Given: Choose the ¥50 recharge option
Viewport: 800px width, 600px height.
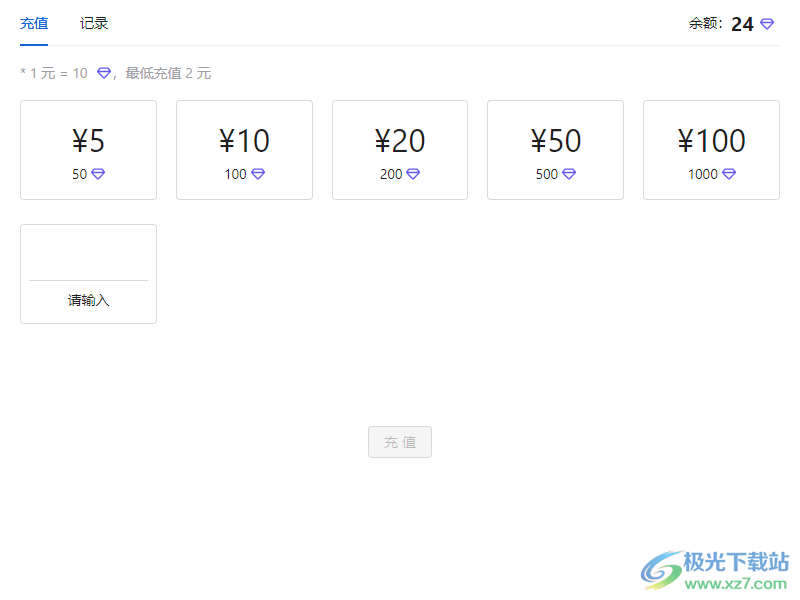Looking at the screenshot, I should (x=556, y=150).
